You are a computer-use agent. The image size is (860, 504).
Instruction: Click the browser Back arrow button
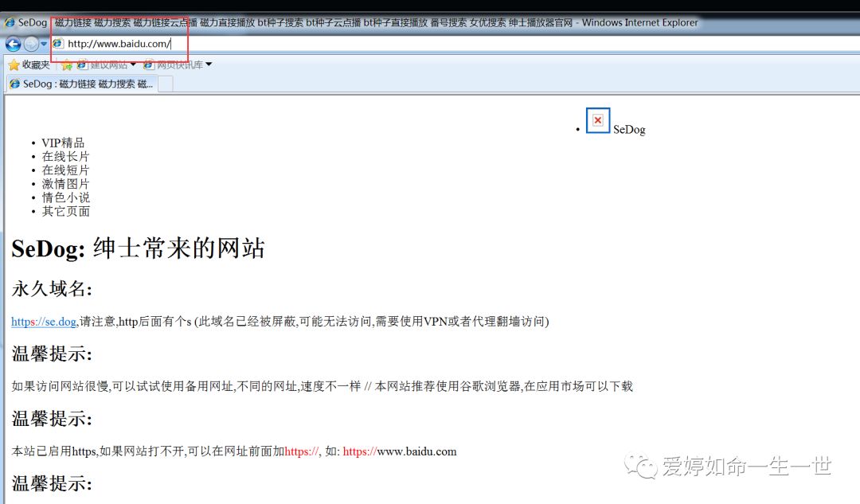[14, 44]
